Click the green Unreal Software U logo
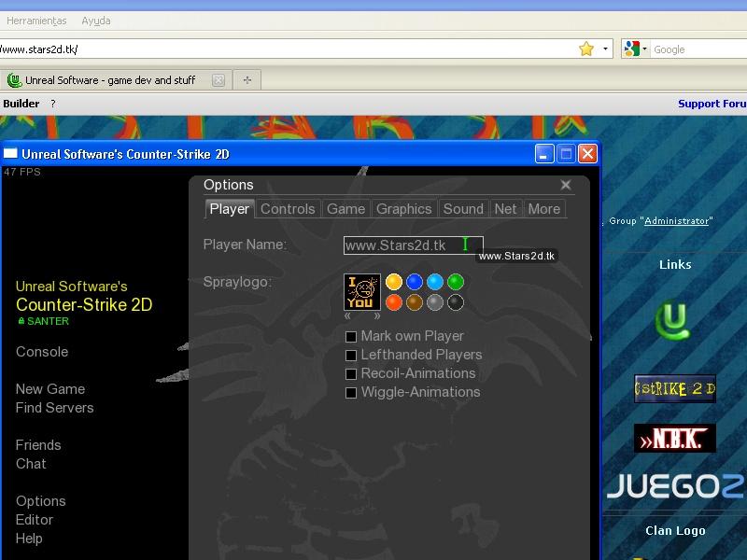Screen dimensions: 747x560 point(672,319)
